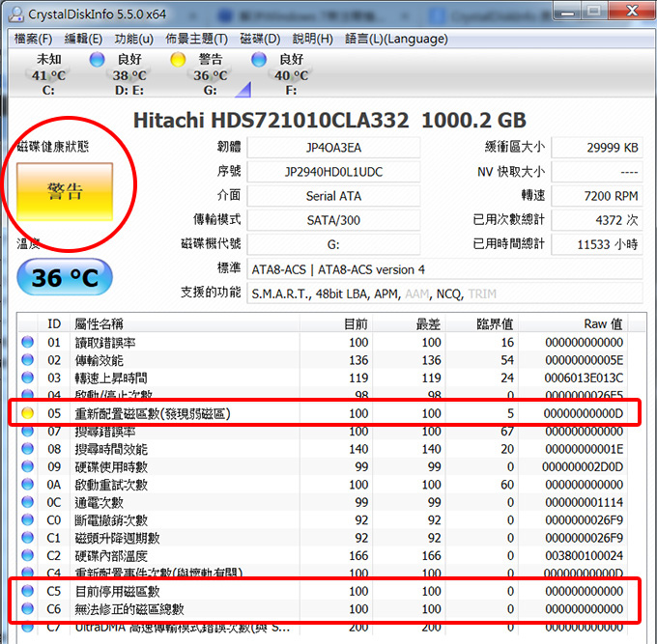The width and height of the screenshot is (657, 644).
Task: Click blue status icon of row 0C
Action: click(x=28, y=502)
